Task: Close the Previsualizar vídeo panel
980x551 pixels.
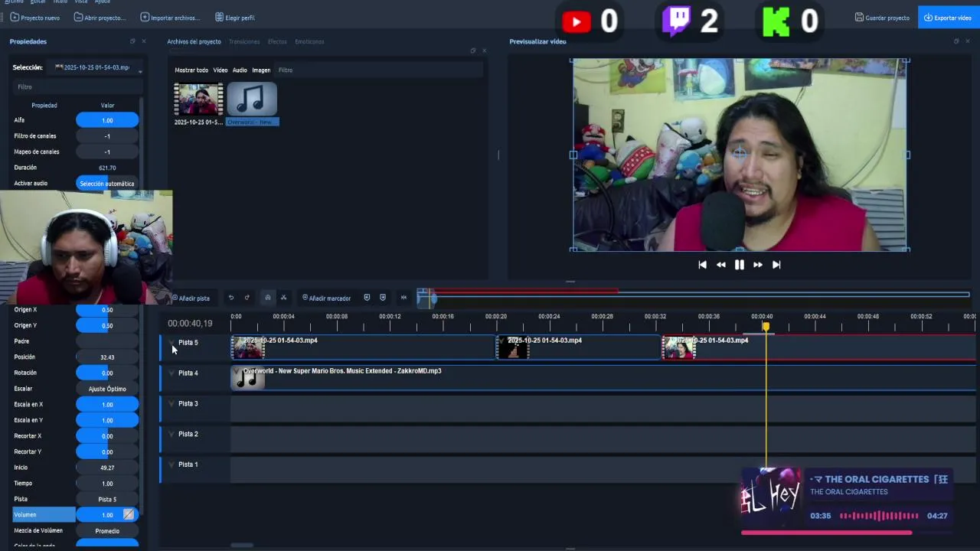Action: tap(968, 41)
